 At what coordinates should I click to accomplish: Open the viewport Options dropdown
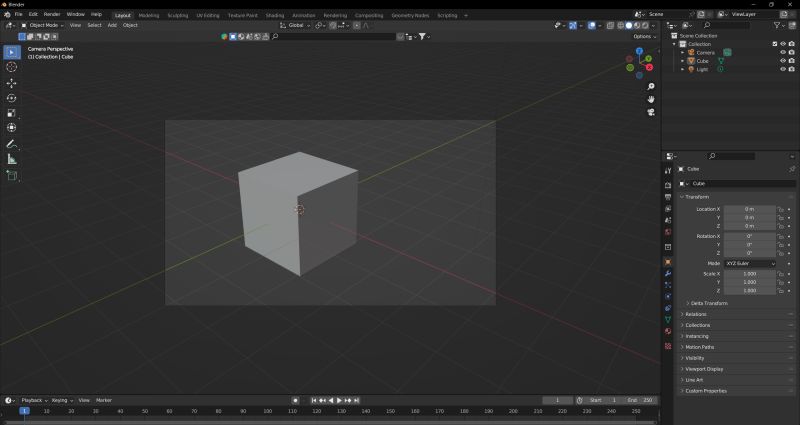[644, 37]
